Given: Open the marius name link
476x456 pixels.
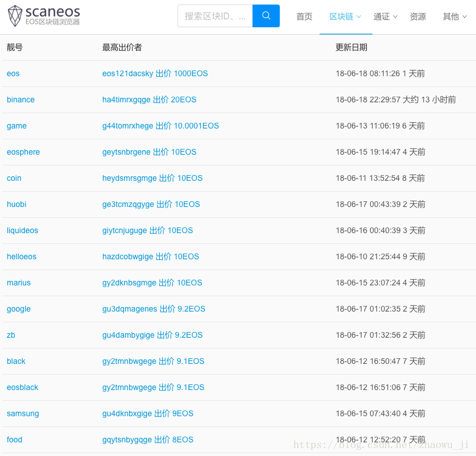Looking at the screenshot, I should [x=19, y=283].
